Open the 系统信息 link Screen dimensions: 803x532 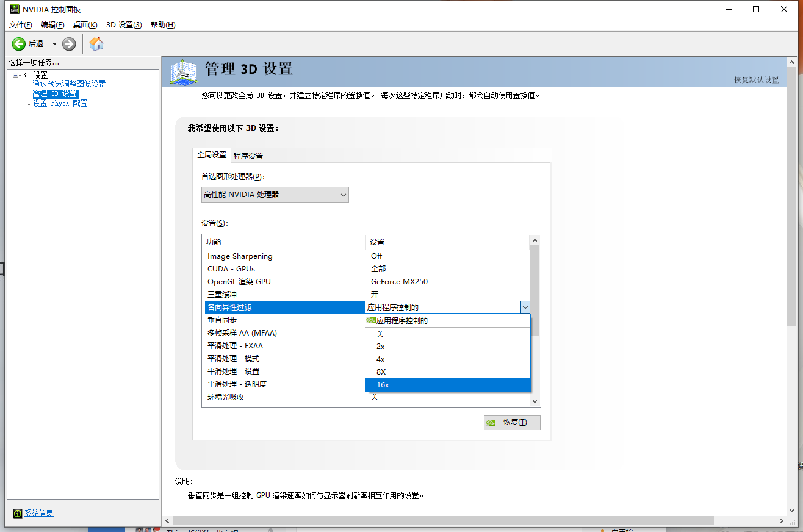(39, 513)
